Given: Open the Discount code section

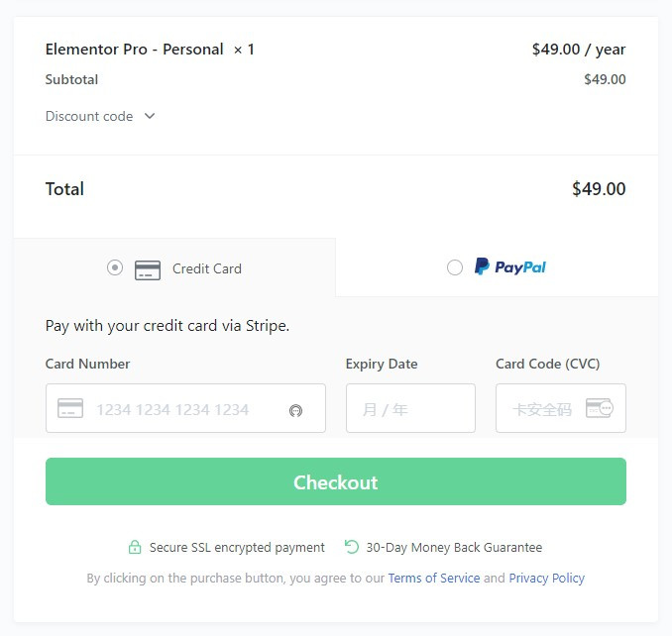Looking at the screenshot, I should (x=89, y=116).
